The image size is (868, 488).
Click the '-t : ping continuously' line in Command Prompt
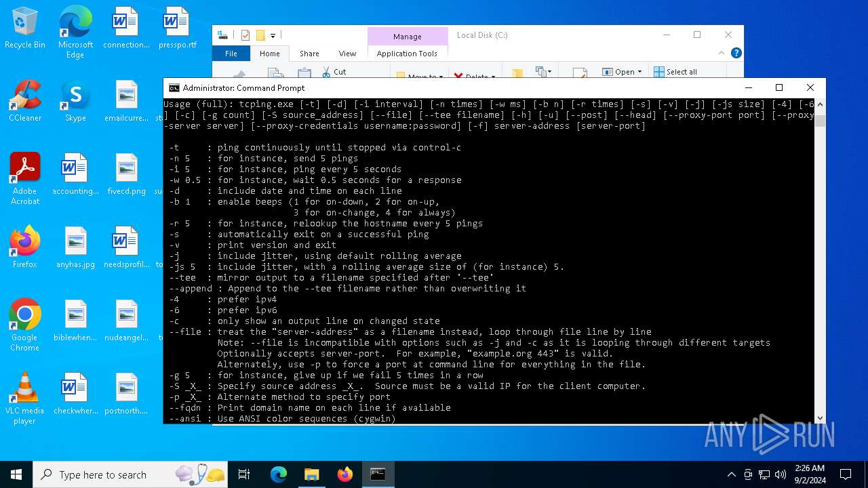point(315,148)
